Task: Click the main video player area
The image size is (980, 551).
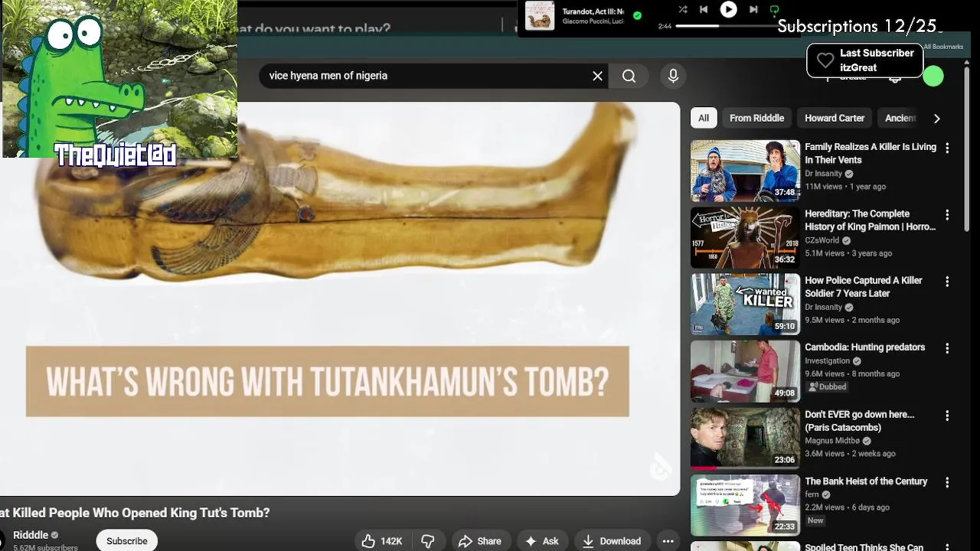Action: (340, 298)
